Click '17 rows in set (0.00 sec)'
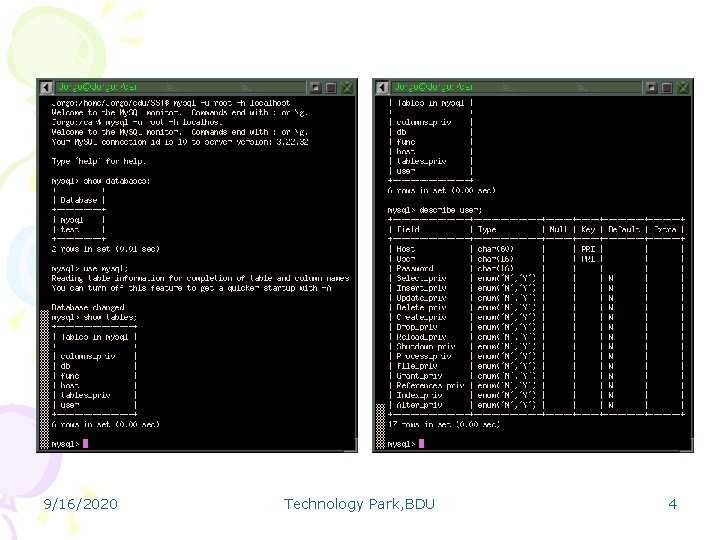The image size is (720, 540). [444, 424]
